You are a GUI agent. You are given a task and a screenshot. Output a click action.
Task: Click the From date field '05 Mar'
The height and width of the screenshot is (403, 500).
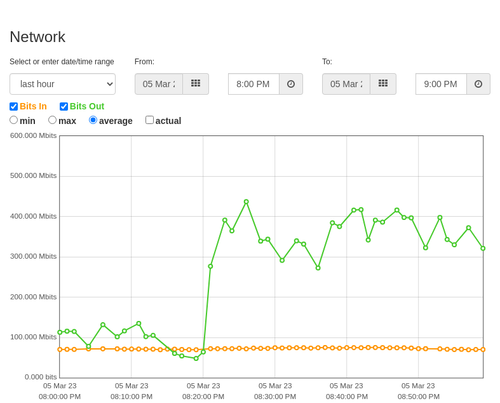pyautogui.click(x=159, y=84)
